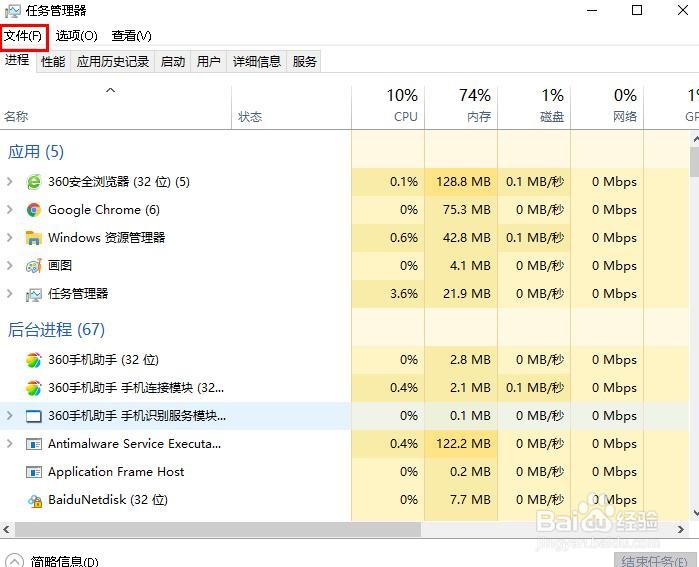Sort by the 网络 column header
The height and width of the screenshot is (567, 699).
coord(608,107)
